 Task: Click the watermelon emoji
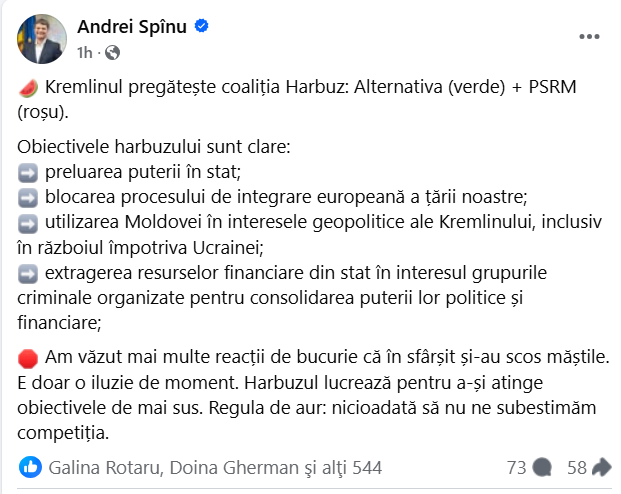pos(28,89)
